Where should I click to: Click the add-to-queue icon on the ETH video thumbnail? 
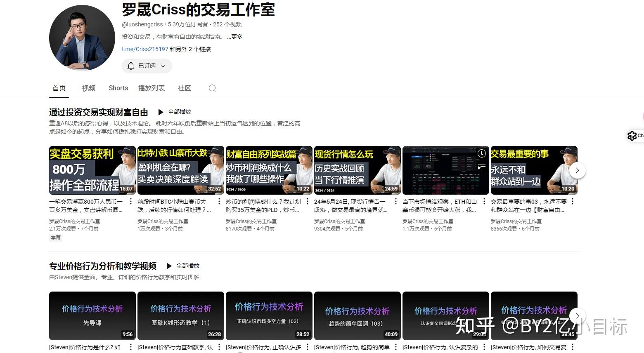click(481, 167)
